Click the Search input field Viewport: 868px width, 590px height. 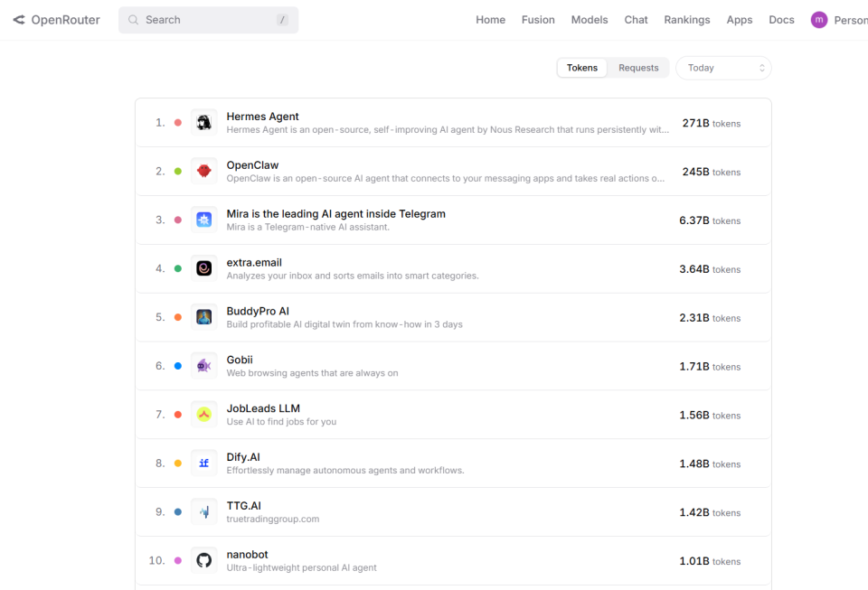[209, 20]
